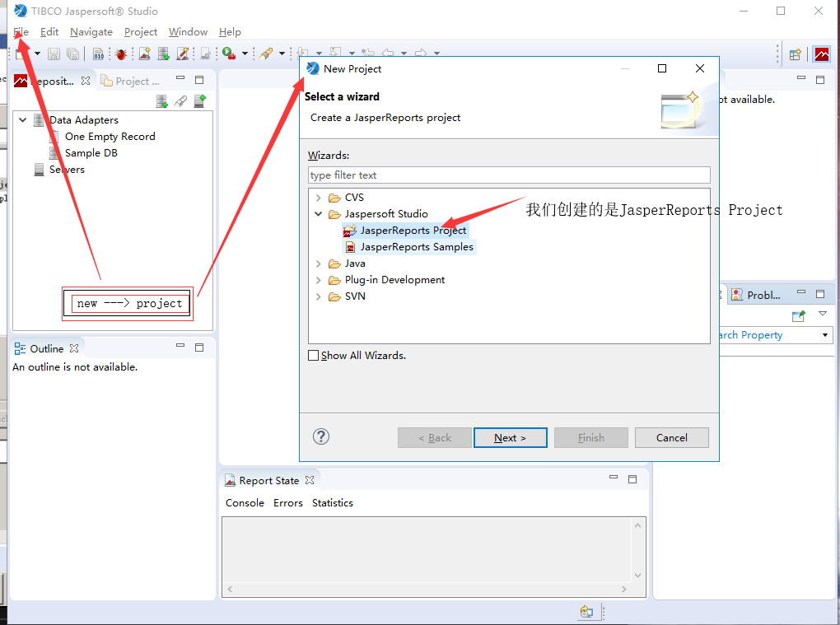Click the Cancel button in New Project dialog
Screen dimensions: 840x625
[x=671, y=437]
